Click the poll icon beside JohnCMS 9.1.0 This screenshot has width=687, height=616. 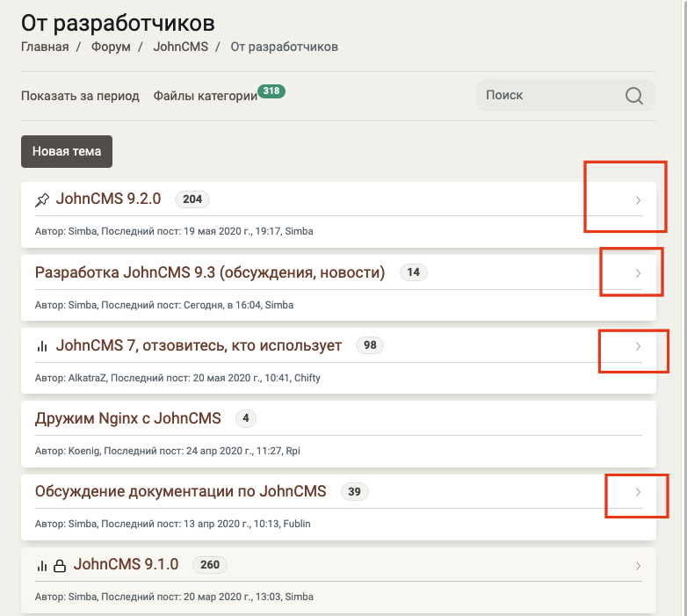point(42,565)
